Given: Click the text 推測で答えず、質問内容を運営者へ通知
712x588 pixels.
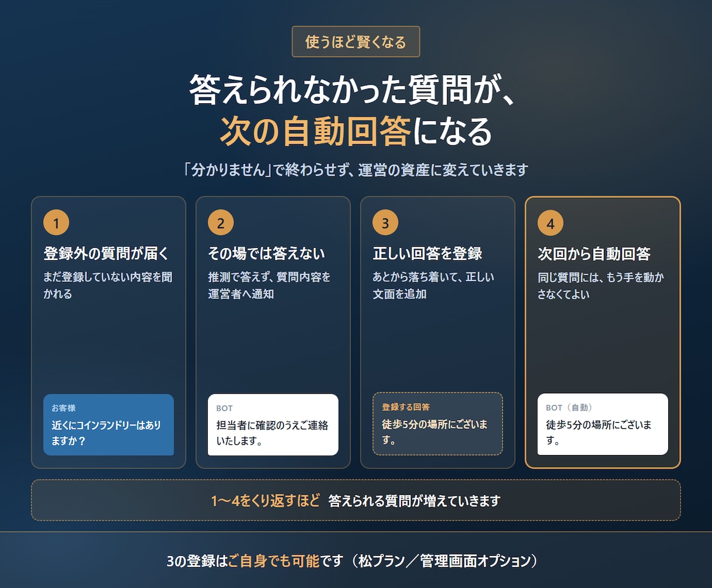Looking at the screenshot, I should point(269,285).
